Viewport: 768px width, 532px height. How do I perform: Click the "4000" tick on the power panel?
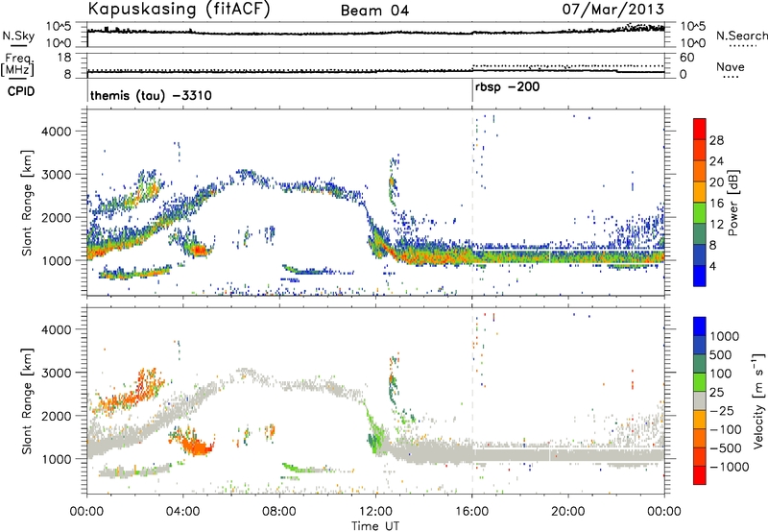[57, 132]
